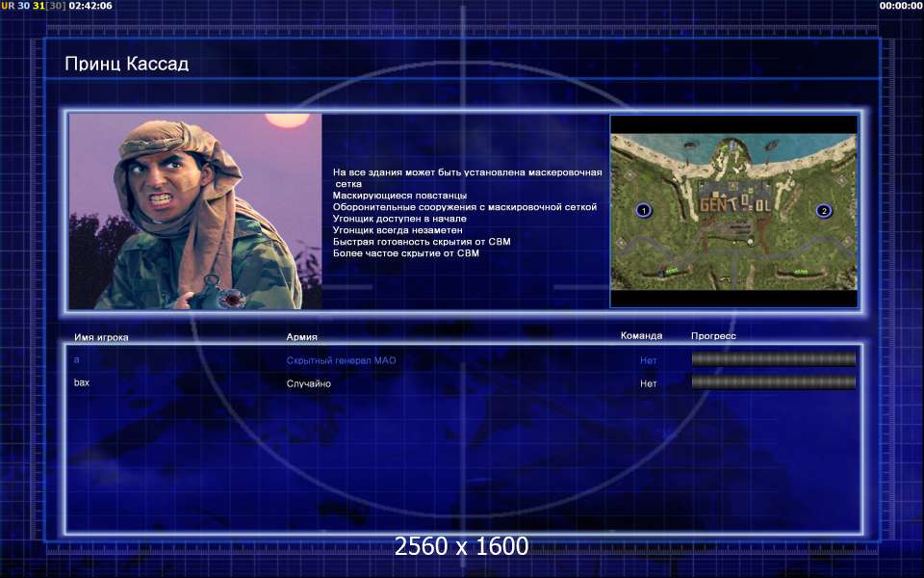Select player name "bax" in the list
The image size is (924, 578).
point(81,382)
